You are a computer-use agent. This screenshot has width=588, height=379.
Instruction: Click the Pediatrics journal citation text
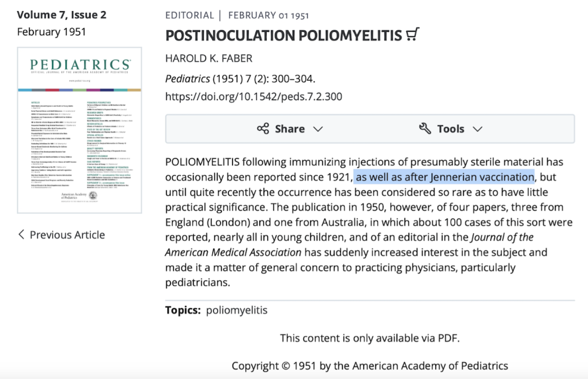[240, 78]
